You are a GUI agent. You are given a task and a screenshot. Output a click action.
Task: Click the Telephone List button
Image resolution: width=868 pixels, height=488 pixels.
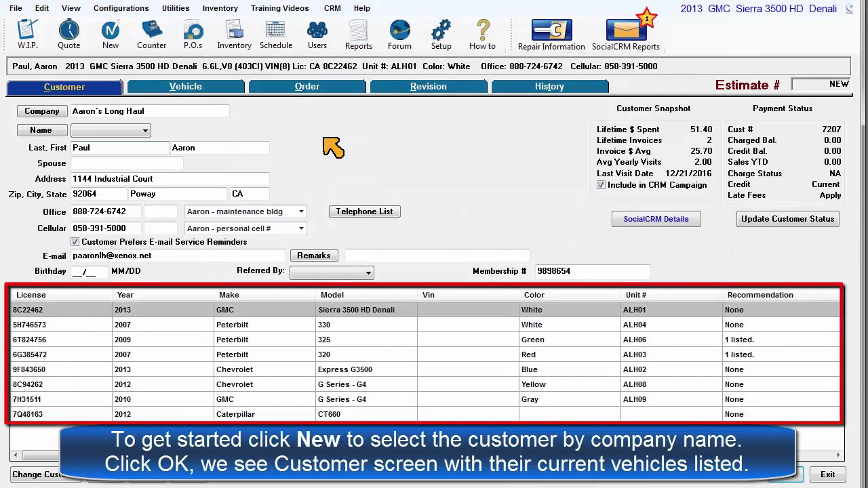[x=364, y=211]
